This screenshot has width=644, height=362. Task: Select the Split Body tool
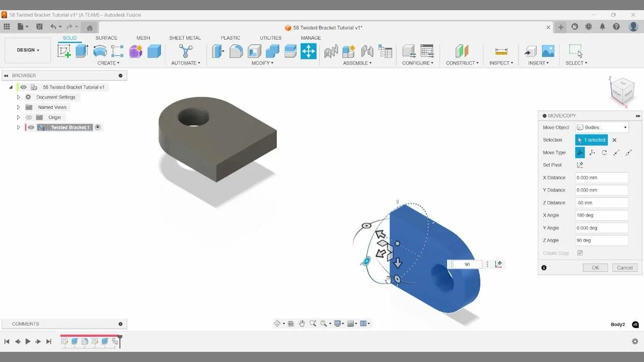(x=290, y=51)
